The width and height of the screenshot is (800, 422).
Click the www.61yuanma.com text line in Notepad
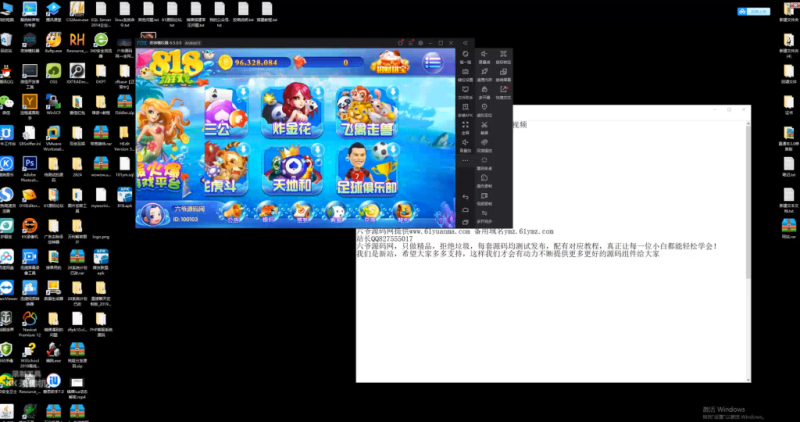[455, 232]
